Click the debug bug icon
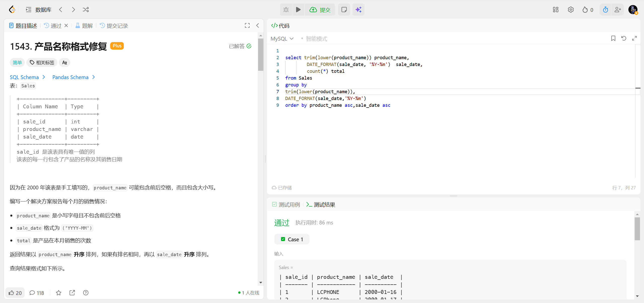The width and height of the screenshot is (644, 303). pyautogui.click(x=286, y=10)
